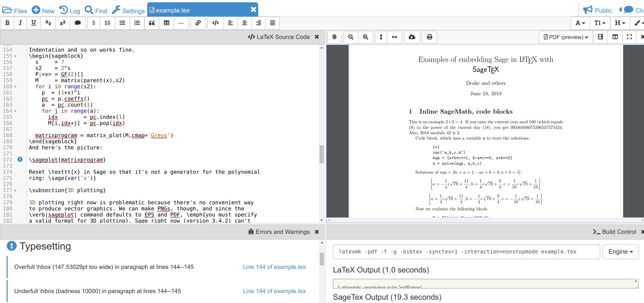Click the source editor vertical scrollbar thumb
The width and height of the screenshot is (644, 303).
pyautogui.click(x=321, y=154)
